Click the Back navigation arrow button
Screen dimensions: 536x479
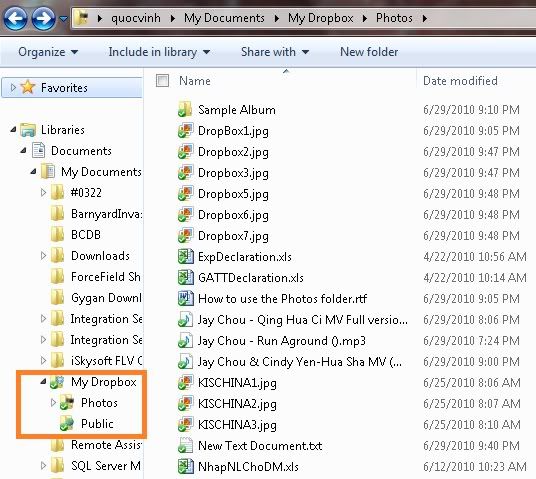15,18
